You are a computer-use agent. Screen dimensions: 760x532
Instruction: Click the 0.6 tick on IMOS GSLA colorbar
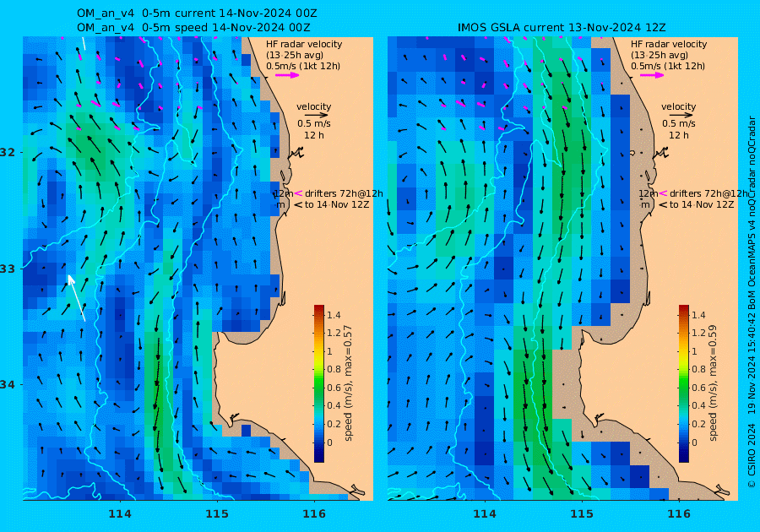(x=698, y=388)
